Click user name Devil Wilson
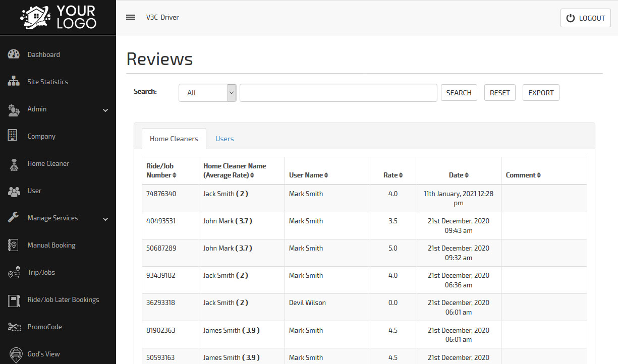Image resolution: width=618 pixels, height=364 pixels. click(x=307, y=302)
